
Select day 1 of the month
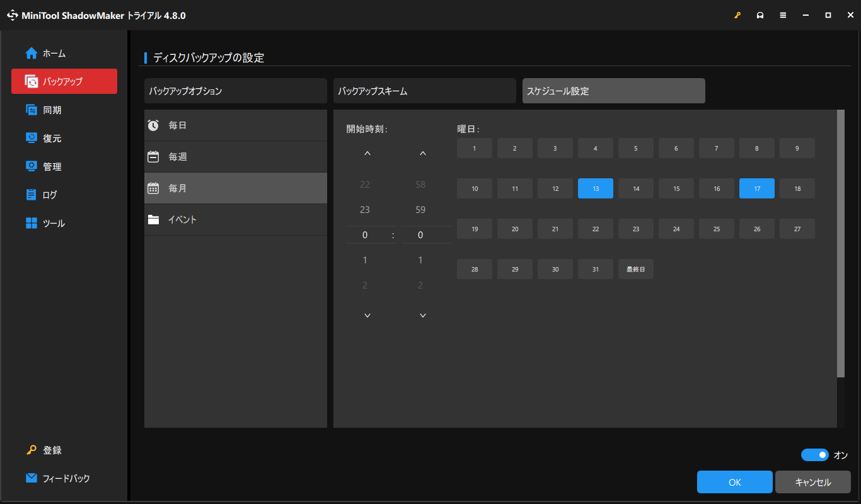click(x=475, y=148)
